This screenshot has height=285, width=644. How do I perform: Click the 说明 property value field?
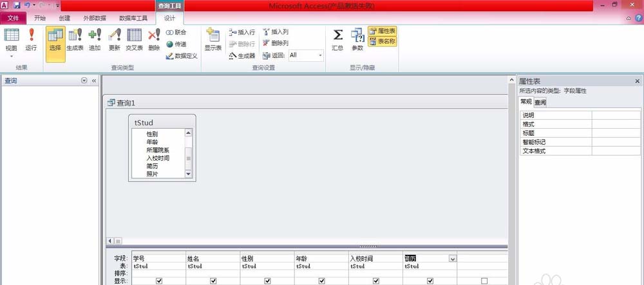pos(616,115)
